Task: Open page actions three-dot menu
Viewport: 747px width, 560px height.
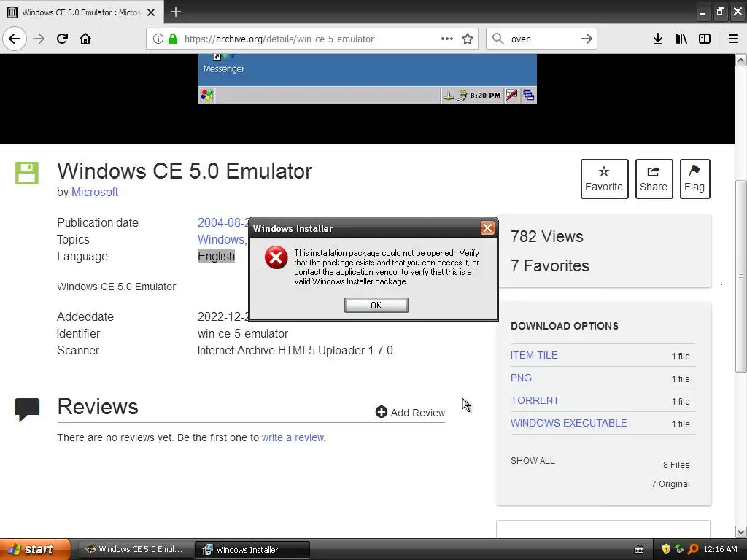Action: click(x=447, y=39)
